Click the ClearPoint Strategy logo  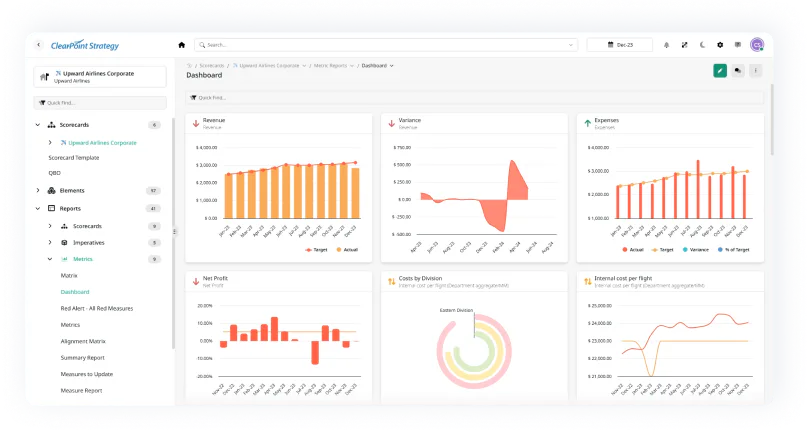tap(85, 45)
